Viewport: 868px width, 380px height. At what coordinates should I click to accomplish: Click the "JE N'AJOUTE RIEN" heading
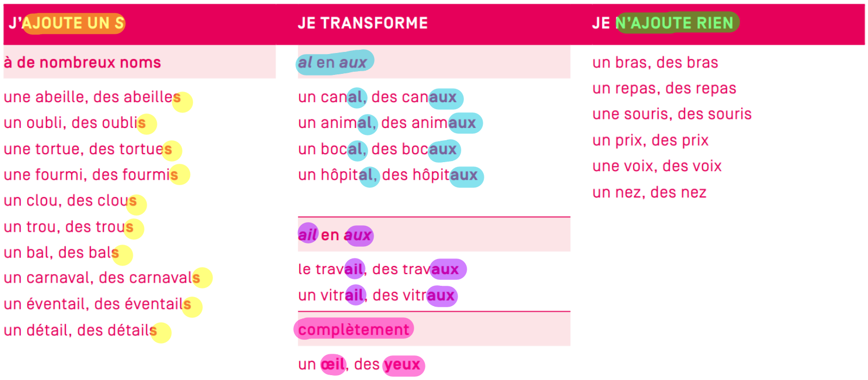coord(663,23)
